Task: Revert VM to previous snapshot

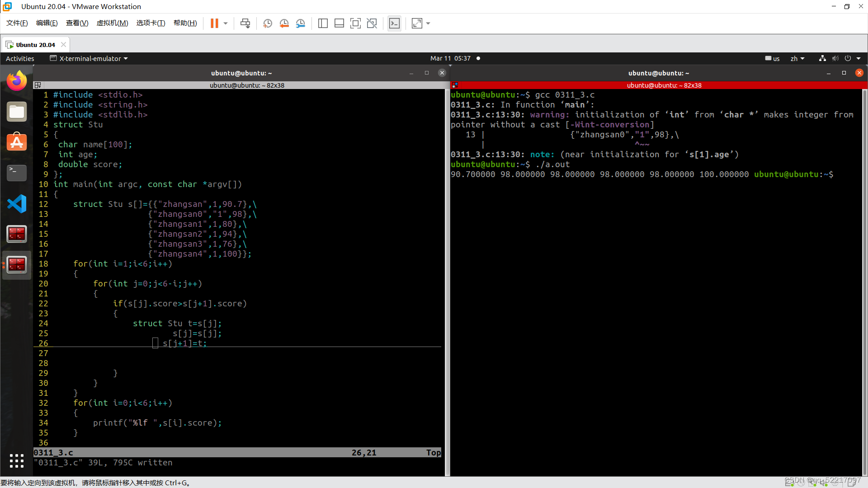Action: (x=284, y=23)
